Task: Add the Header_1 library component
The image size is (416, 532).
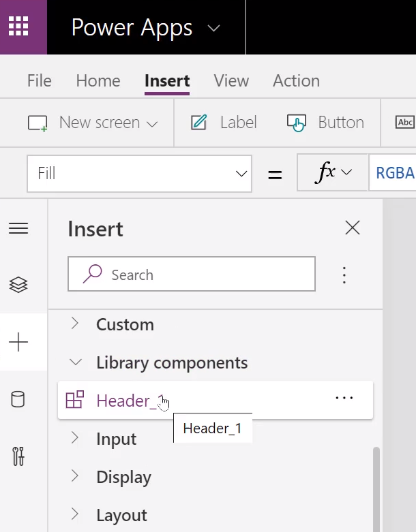Action: 216,400
